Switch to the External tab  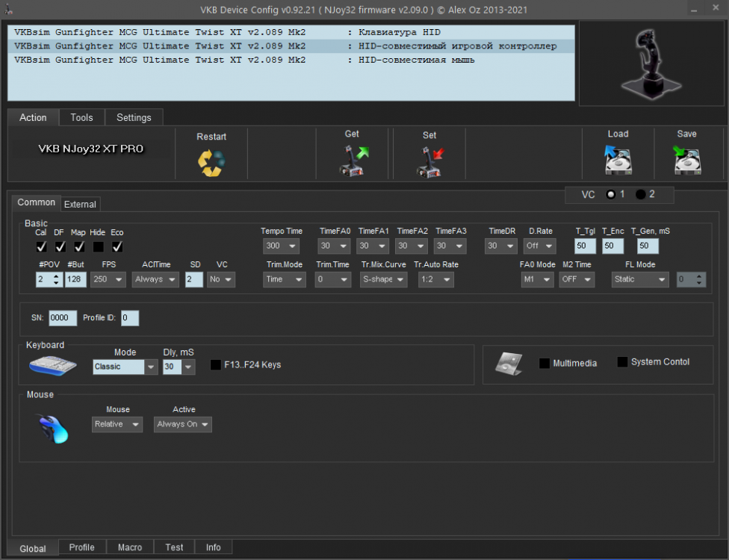click(80, 204)
